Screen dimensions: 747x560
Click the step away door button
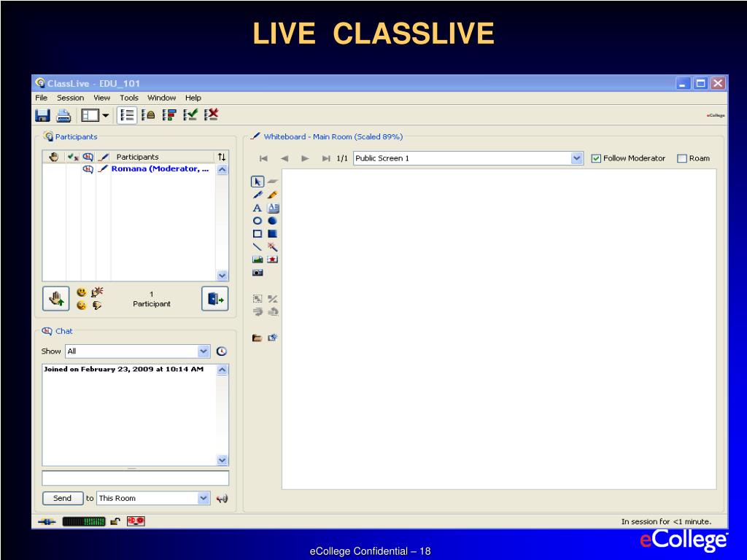pos(215,298)
